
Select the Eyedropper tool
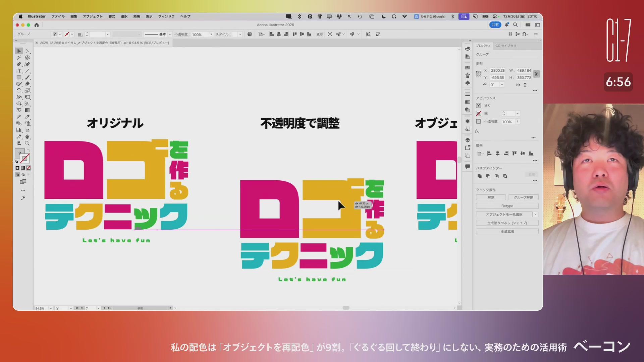pyautogui.click(x=28, y=117)
